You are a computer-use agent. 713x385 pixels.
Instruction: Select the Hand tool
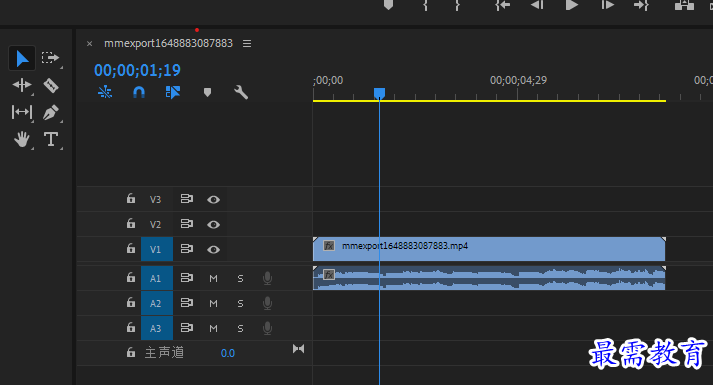[x=22, y=139]
